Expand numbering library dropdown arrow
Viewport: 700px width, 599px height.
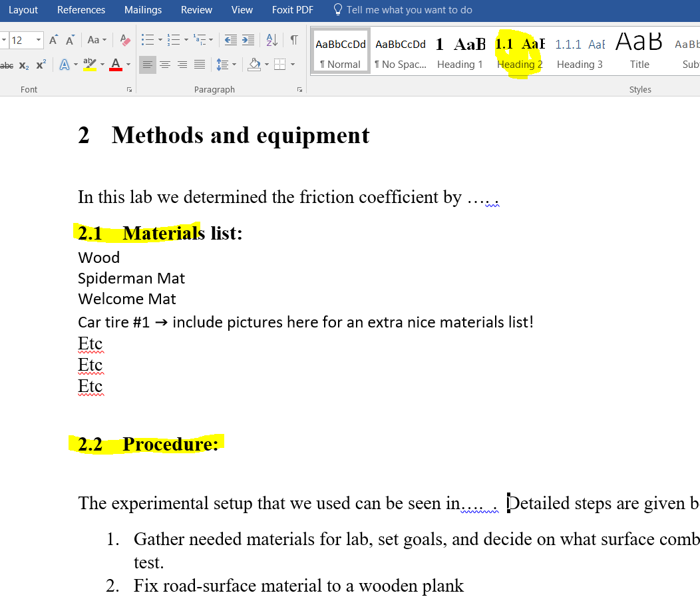(x=186, y=40)
